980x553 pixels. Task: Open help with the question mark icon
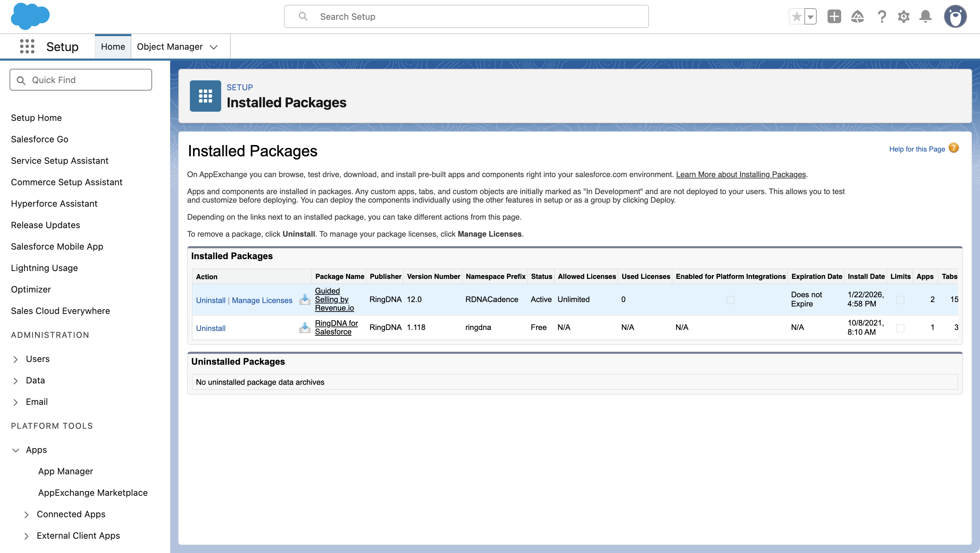pyautogui.click(x=882, y=16)
